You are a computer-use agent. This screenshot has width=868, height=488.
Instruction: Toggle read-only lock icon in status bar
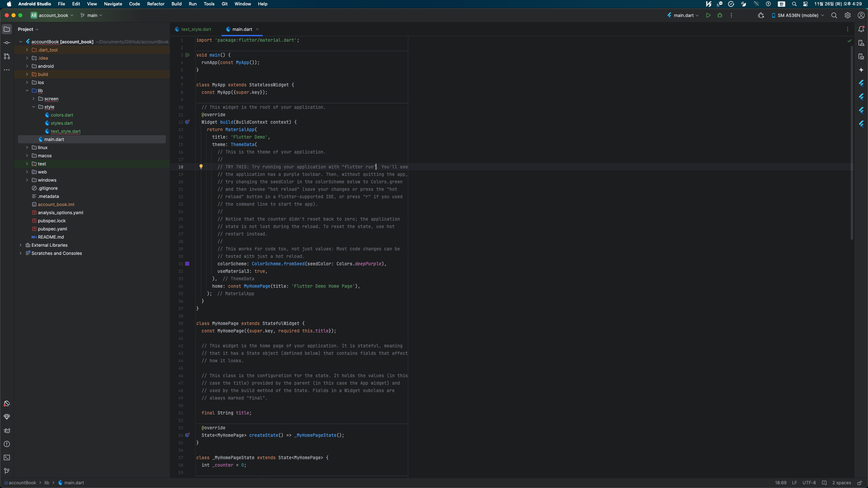click(x=860, y=483)
